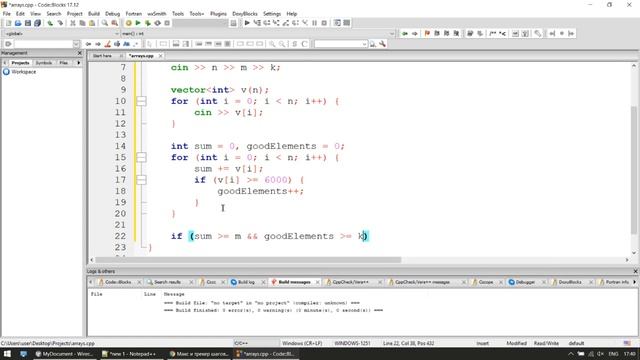Abort the build with the stop icon
Screen dimensions: 640x360
pos(167,23)
